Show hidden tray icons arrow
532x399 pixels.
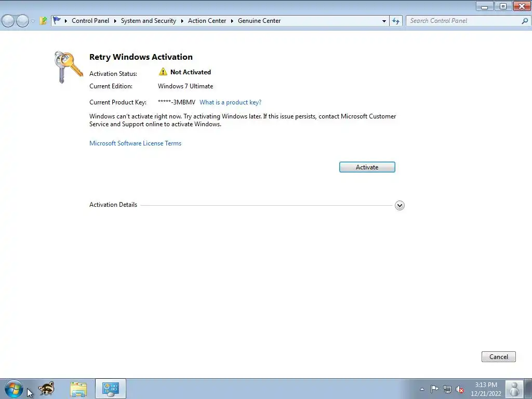[x=422, y=389]
